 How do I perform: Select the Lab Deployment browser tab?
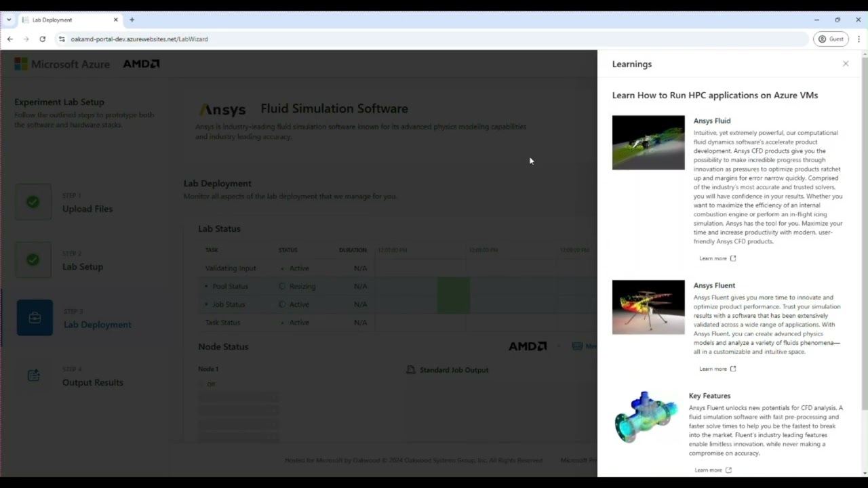pos(70,20)
